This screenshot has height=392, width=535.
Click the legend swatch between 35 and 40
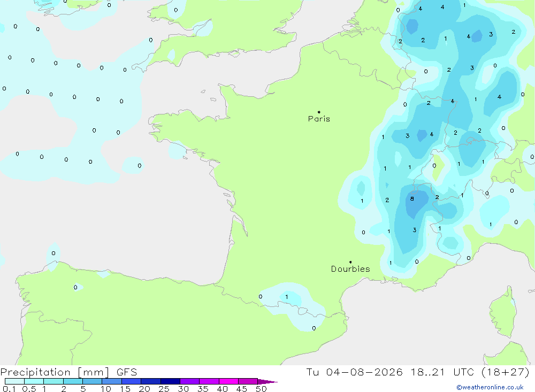click(209, 381)
